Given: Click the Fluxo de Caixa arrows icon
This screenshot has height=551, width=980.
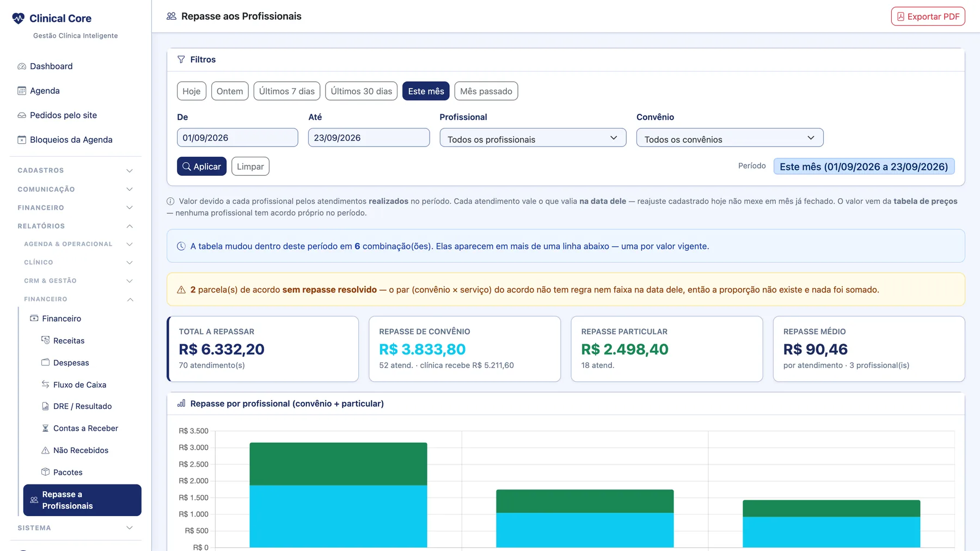Looking at the screenshot, I should pos(46,384).
